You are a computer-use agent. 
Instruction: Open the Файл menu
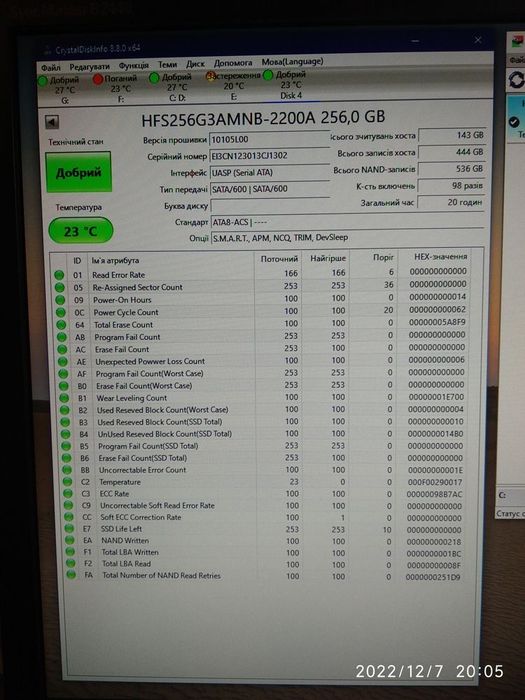(x=50, y=68)
